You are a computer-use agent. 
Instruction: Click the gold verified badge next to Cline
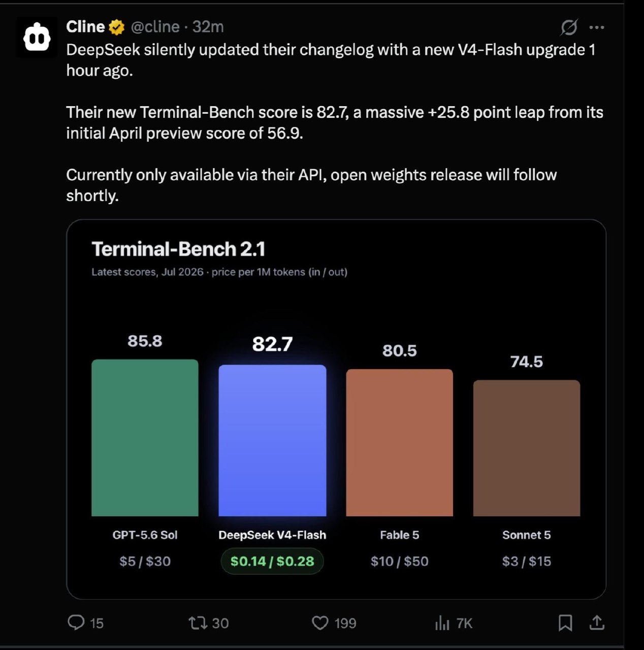pyautogui.click(x=117, y=27)
